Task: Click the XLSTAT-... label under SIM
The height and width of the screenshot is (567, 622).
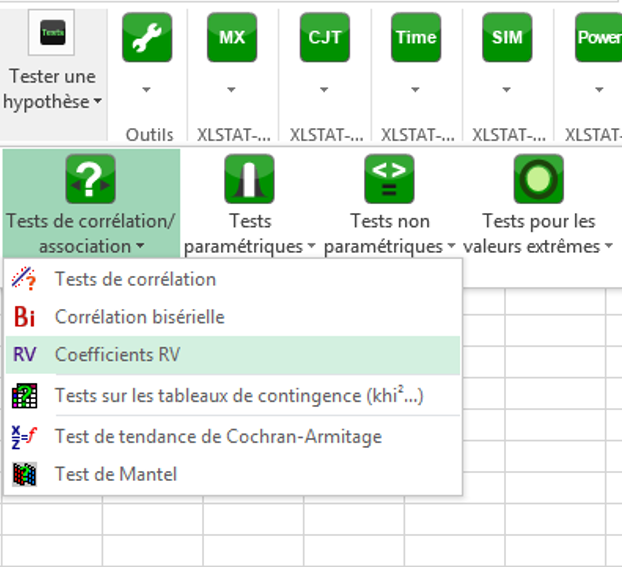Action: (509, 135)
